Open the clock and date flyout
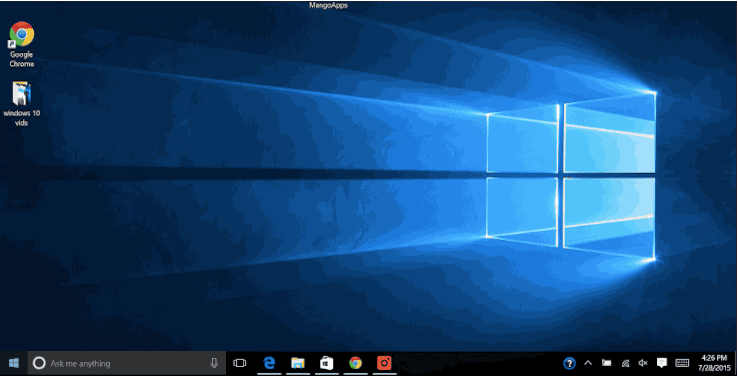The width and height of the screenshot is (738, 376). coord(714,363)
